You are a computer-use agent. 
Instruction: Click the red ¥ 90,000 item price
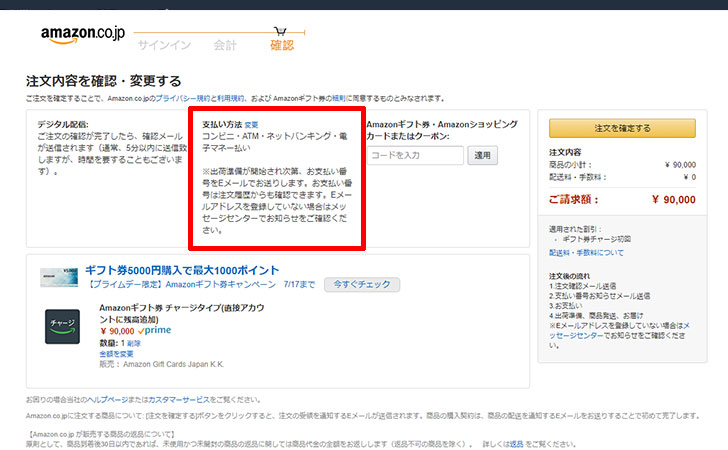click(117, 331)
